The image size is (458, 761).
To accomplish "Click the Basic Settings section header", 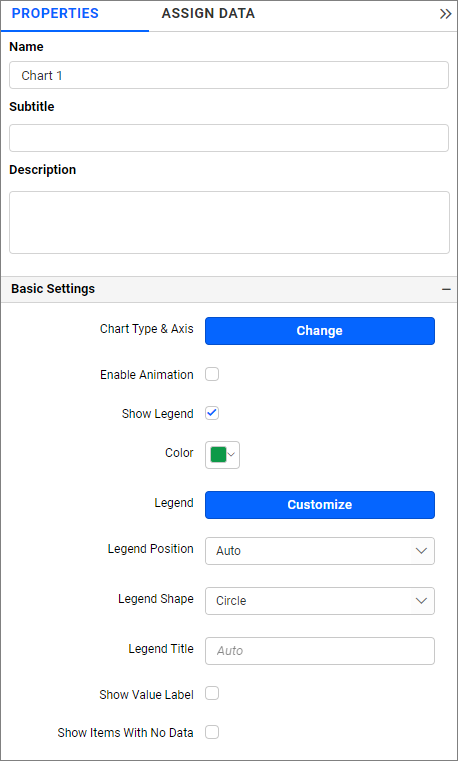I will click(229, 289).
